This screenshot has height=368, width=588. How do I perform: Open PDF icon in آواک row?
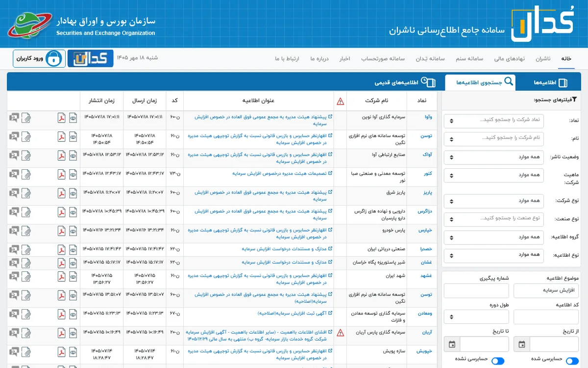click(61, 156)
